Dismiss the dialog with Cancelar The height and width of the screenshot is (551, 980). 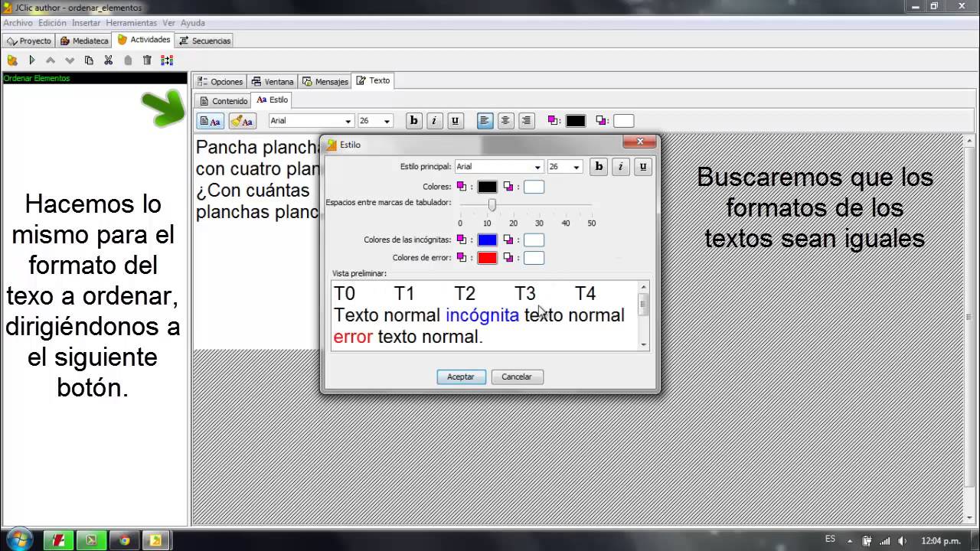click(x=517, y=377)
